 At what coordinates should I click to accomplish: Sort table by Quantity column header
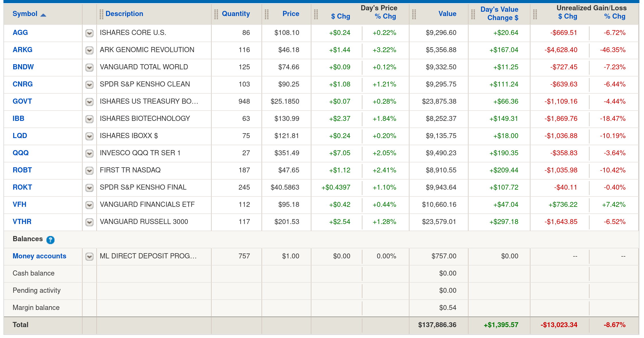pos(236,14)
